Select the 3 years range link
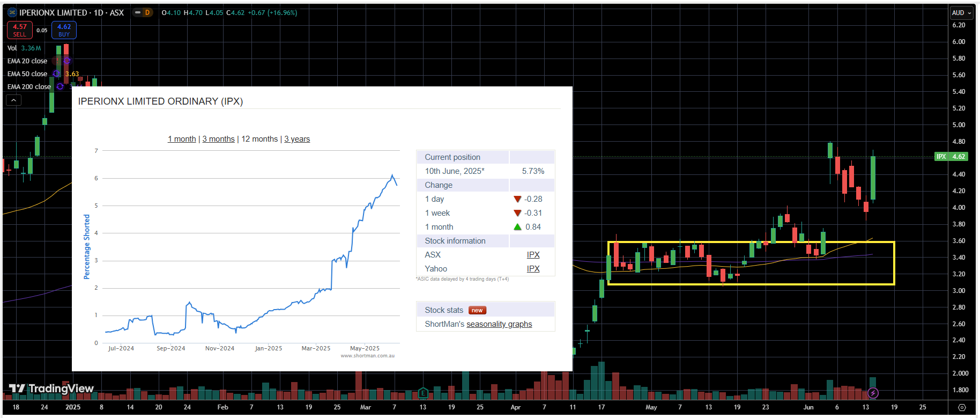 pyautogui.click(x=297, y=139)
